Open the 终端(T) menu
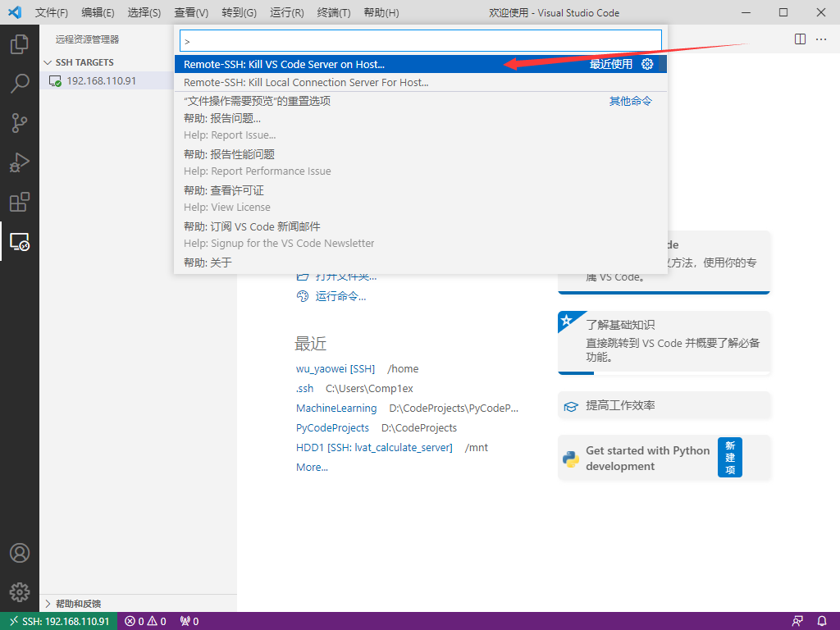Screen dimensions: 840x630 tap(334, 13)
